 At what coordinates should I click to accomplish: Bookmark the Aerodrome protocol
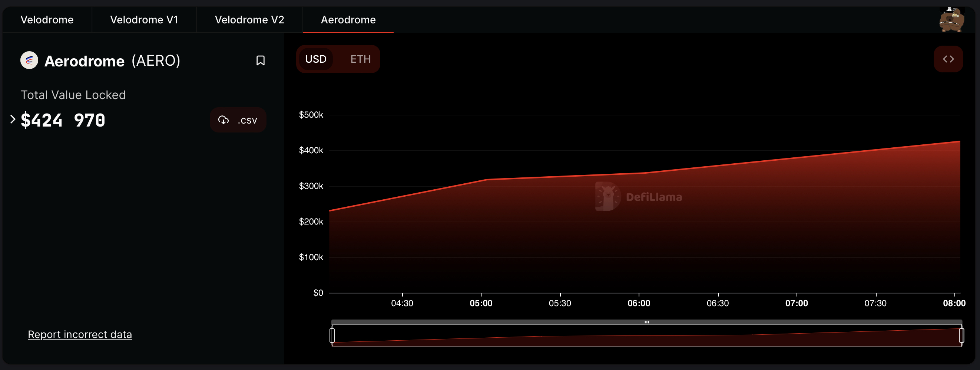pyautogui.click(x=260, y=60)
